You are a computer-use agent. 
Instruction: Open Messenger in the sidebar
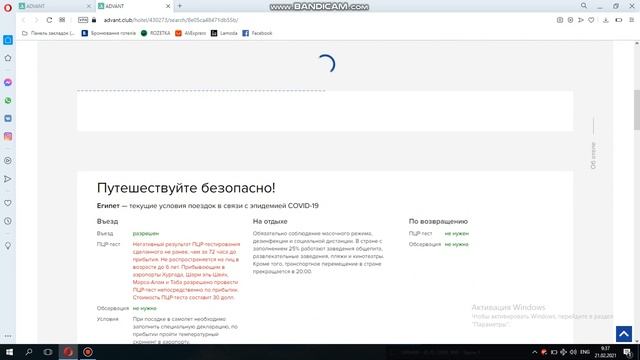pos(8,82)
